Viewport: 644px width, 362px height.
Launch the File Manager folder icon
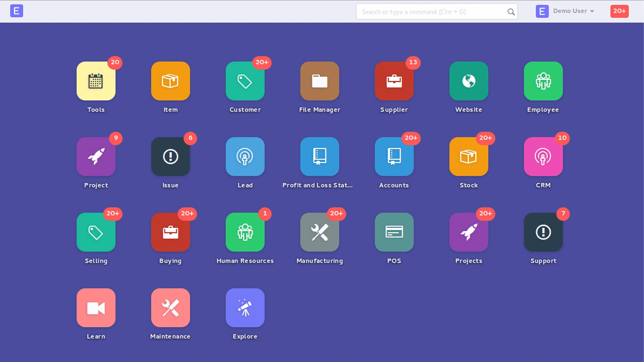[319, 81]
